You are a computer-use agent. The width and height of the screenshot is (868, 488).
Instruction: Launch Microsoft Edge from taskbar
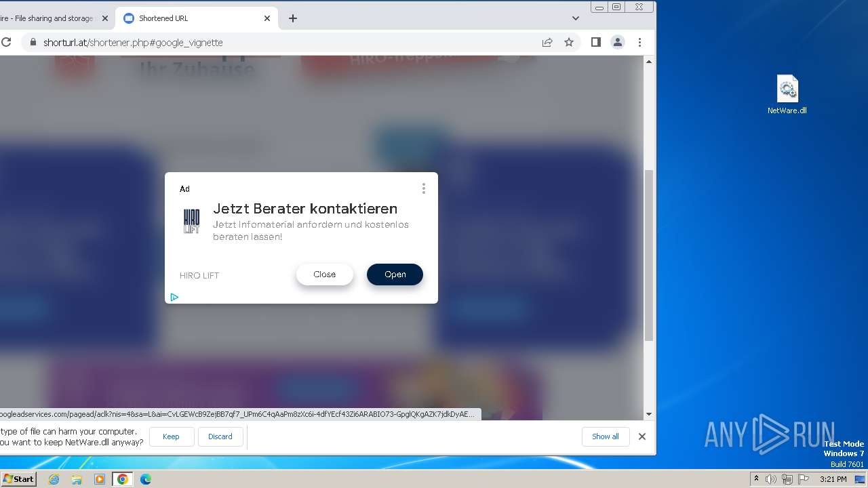click(x=146, y=479)
